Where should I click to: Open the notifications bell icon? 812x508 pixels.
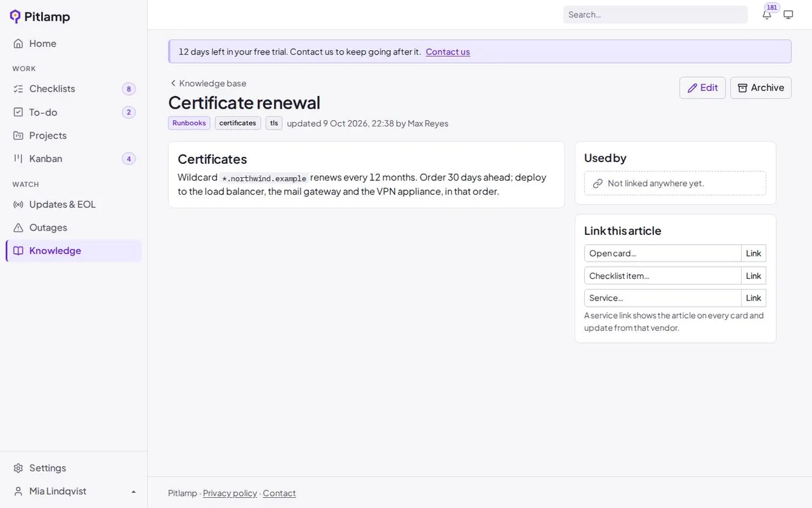pos(767,15)
